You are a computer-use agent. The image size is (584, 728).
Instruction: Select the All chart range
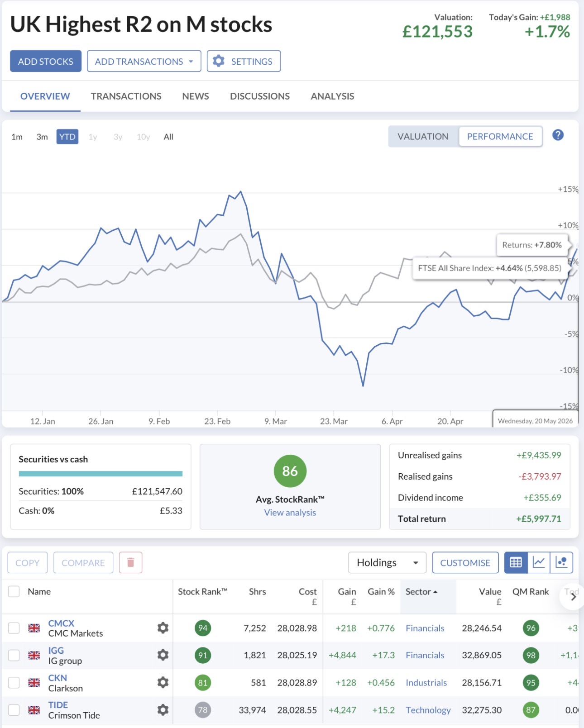click(x=168, y=137)
